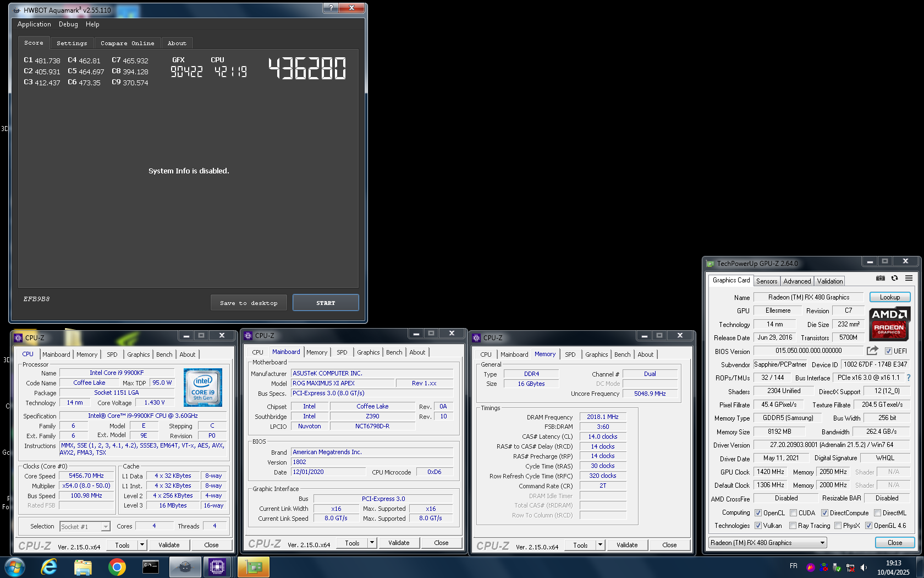The height and width of the screenshot is (578, 924).
Task: Open the Command Prompt taskbar icon
Action: 150,567
